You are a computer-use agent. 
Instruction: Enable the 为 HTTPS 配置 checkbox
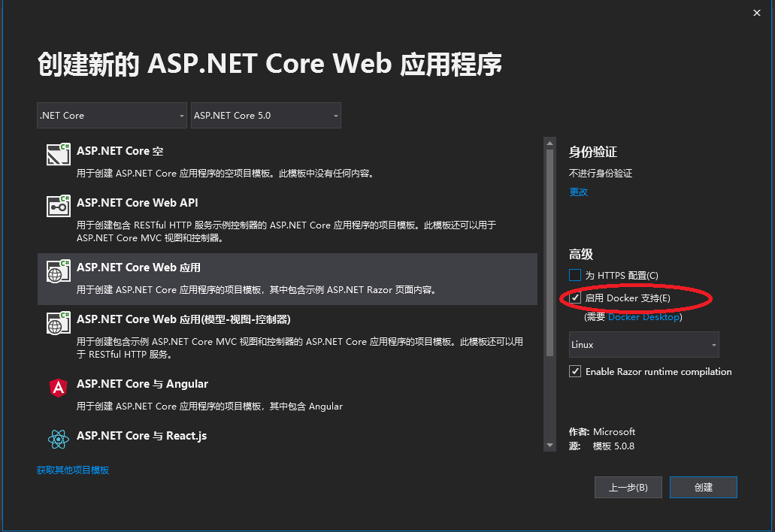click(x=575, y=275)
